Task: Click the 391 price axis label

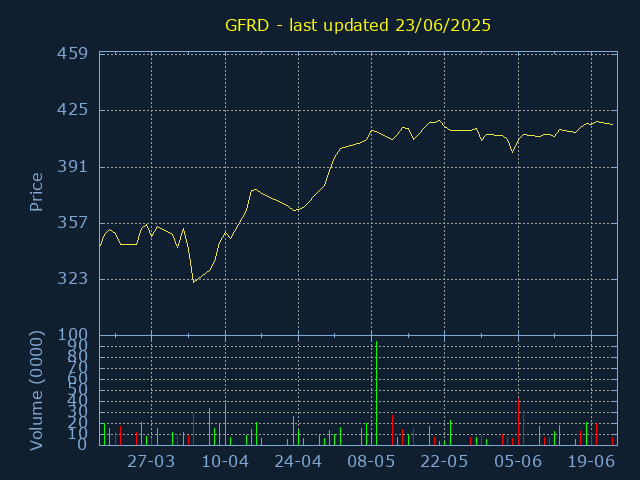Action: tap(73, 167)
